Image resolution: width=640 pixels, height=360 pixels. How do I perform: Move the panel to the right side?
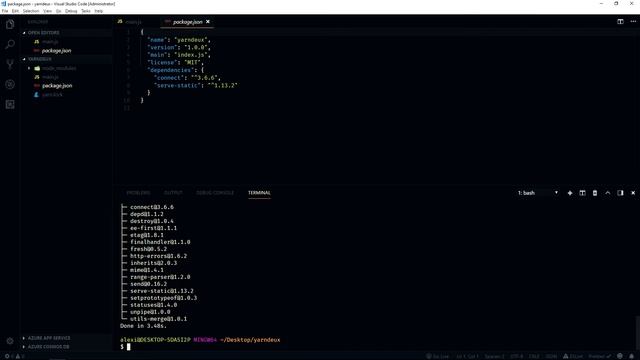pos(620,193)
